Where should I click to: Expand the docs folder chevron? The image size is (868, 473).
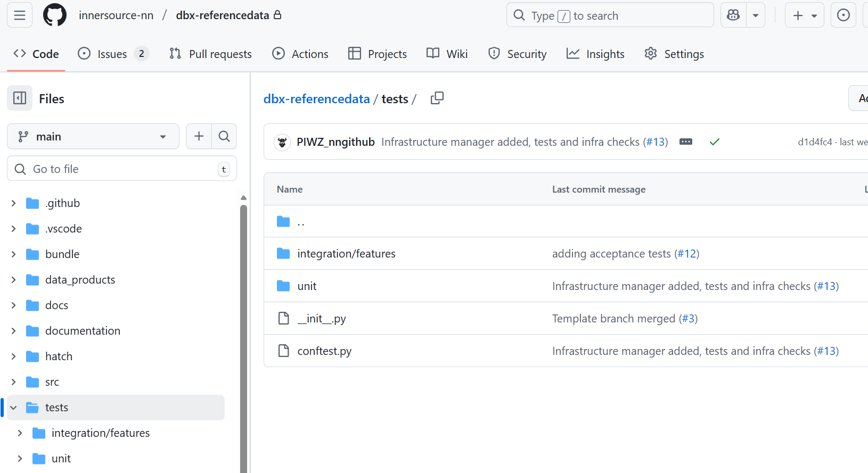point(13,305)
